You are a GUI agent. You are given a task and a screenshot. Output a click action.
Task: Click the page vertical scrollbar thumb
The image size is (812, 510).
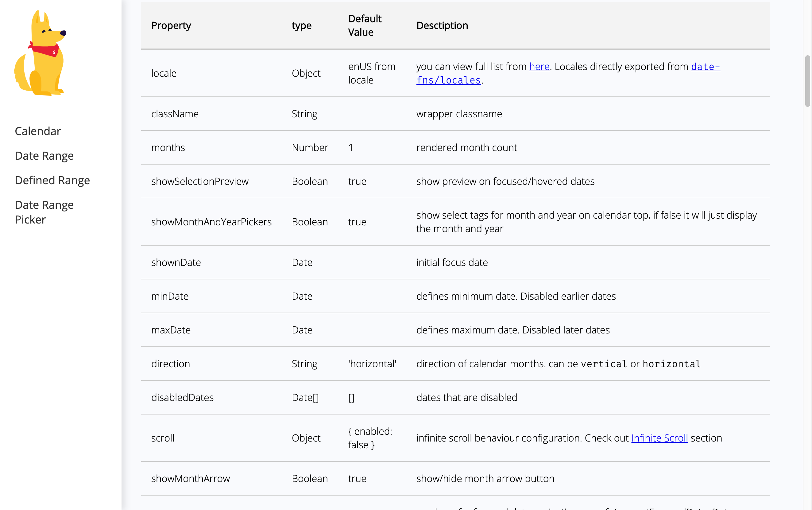tap(807, 81)
